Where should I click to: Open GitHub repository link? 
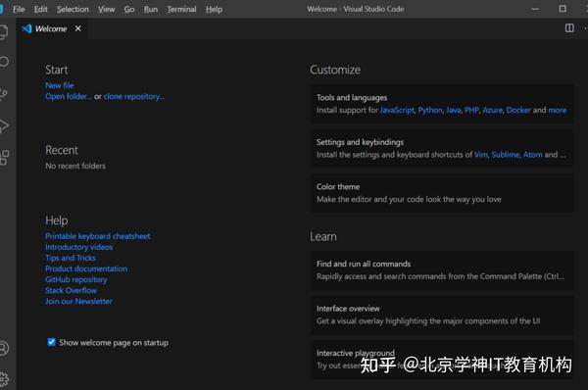75,279
